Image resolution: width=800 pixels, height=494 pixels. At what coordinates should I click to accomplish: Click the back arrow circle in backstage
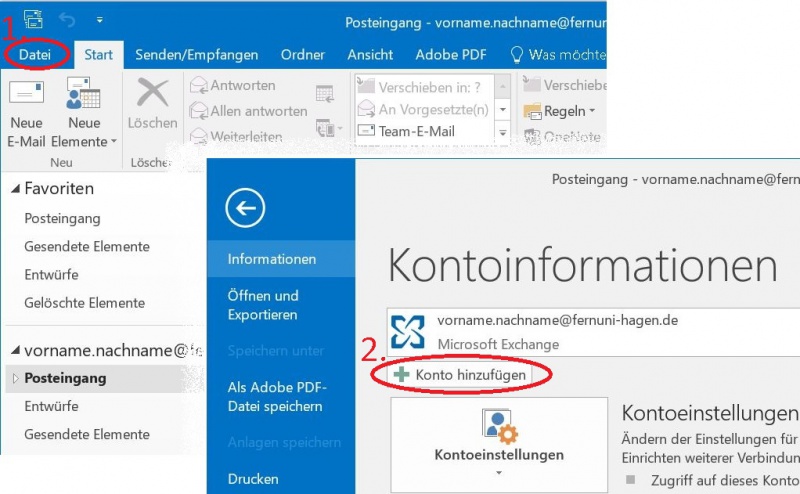(x=245, y=208)
